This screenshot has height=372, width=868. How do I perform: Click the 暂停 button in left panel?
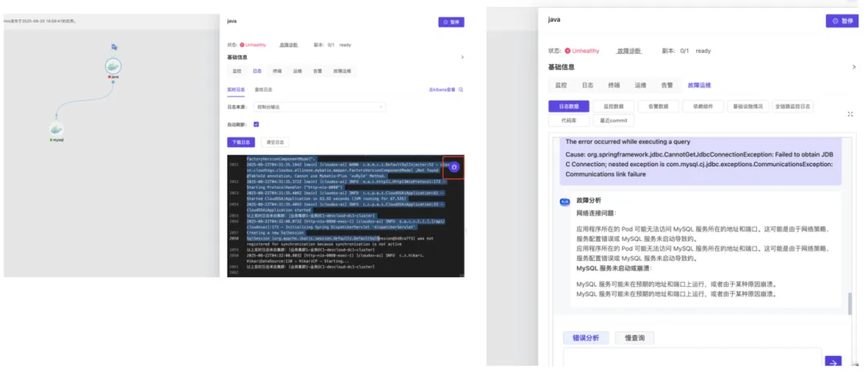(x=451, y=22)
